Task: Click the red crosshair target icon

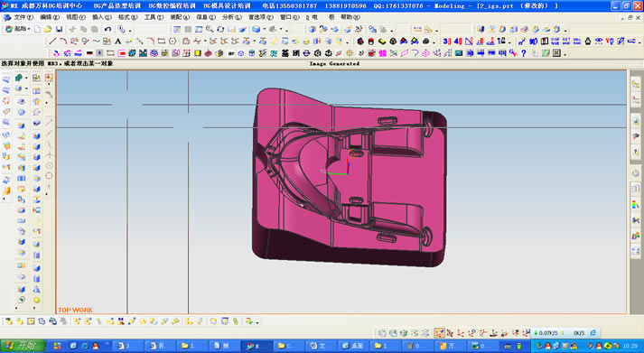Action: (x=350, y=53)
